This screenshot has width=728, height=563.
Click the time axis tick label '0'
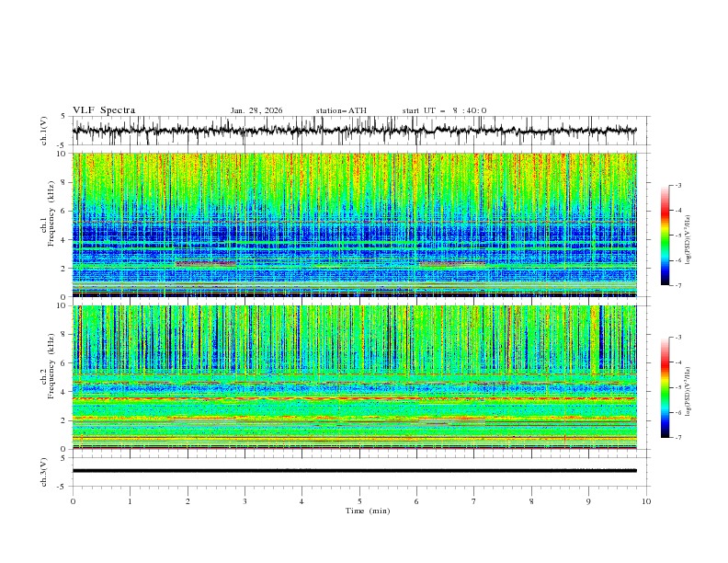tap(73, 501)
